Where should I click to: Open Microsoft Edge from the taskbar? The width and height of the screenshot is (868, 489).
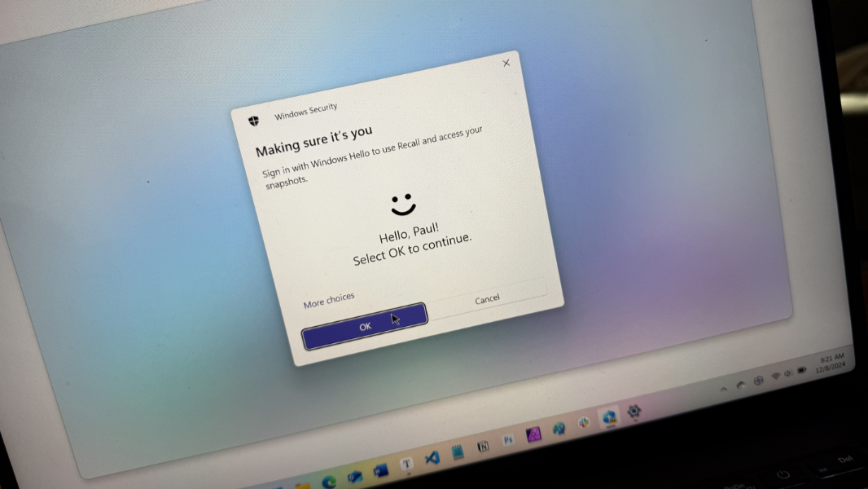tap(330, 481)
